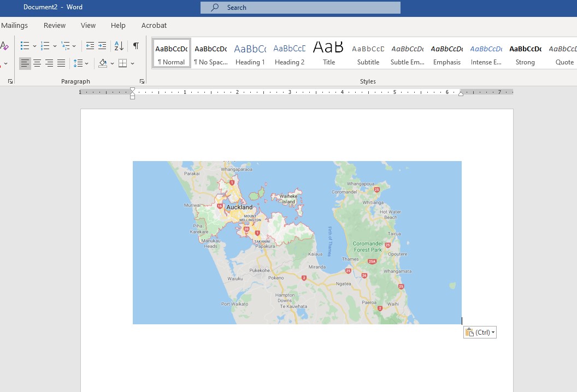Apply the Intense Emphasis style
Screen dimensions: 577x392
coord(486,53)
